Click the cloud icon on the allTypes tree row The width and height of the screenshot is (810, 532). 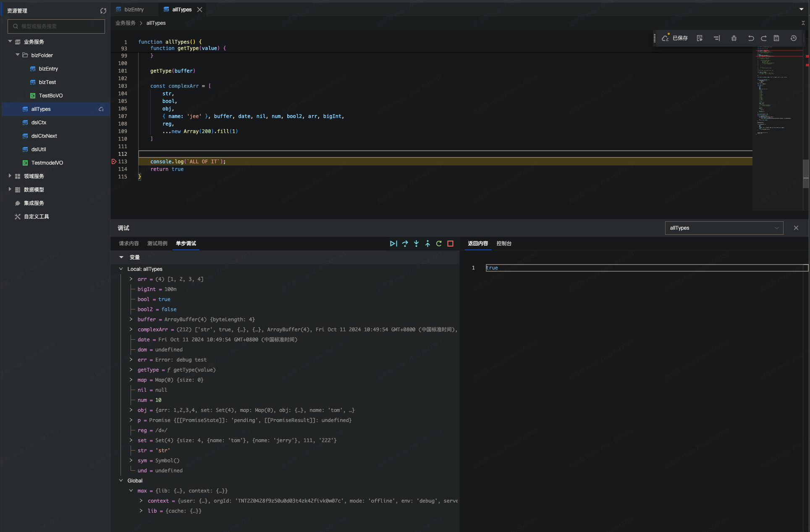[x=101, y=109]
